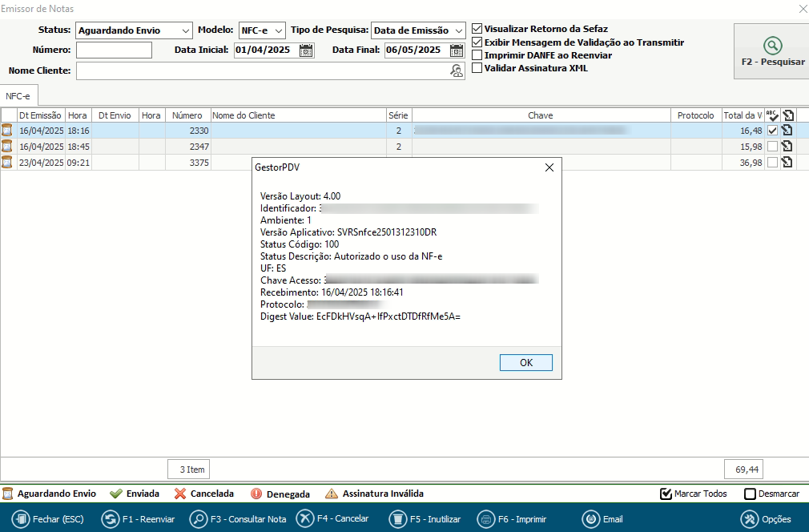This screenshot has width=809, height=532.
Task: Check the Validar Assinatura XML option
Action: click(x=477, y=68)
